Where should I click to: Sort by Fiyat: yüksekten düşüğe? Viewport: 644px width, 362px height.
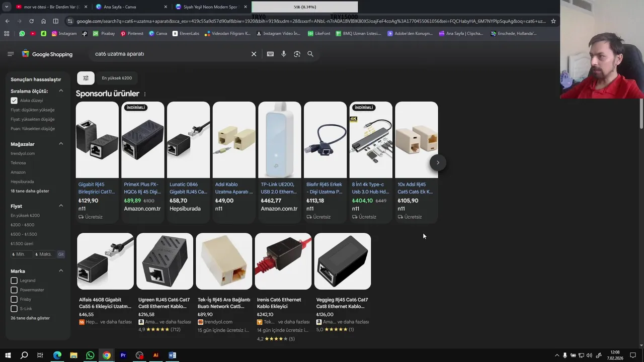tap(33, 119)
